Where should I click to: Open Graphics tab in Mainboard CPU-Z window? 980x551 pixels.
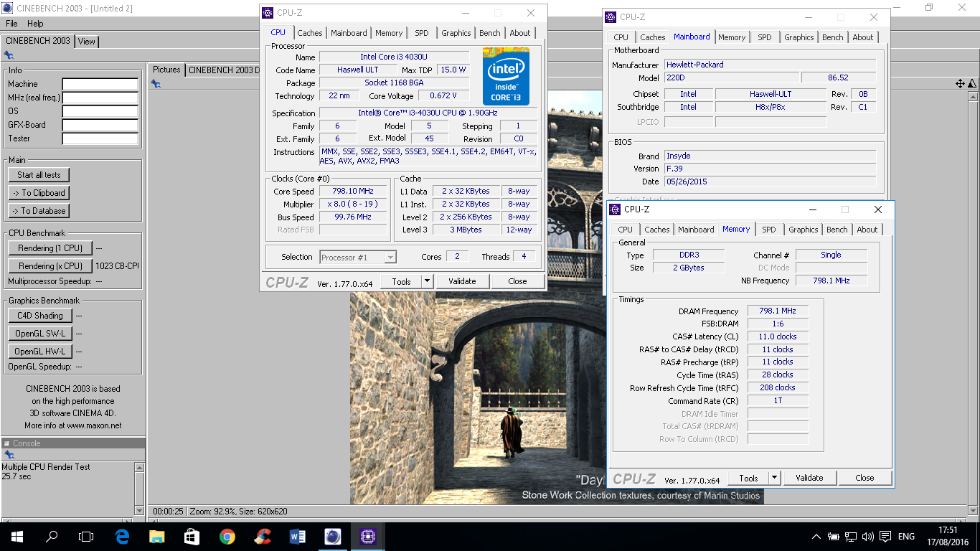point(799,37)
